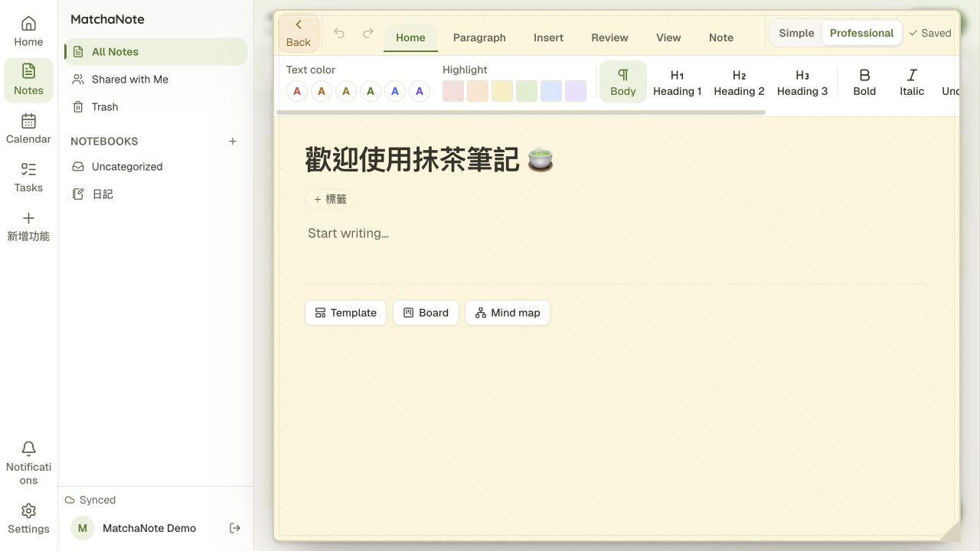Screen dimensions: 980x551
Task: Apply pink highlight swatch
Action: point(453,91)
